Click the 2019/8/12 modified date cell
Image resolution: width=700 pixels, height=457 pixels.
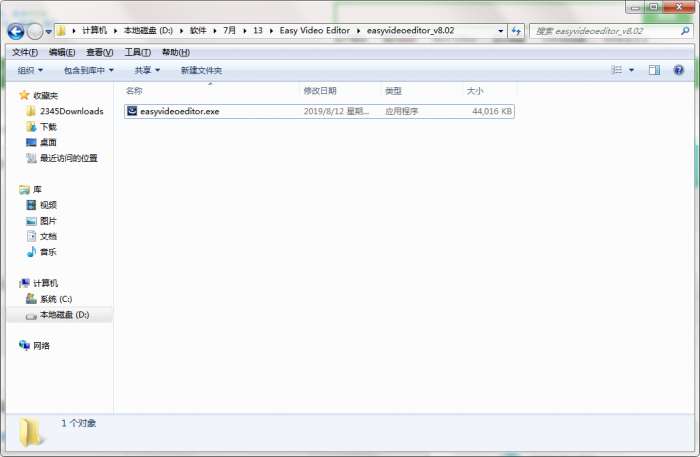tap(336, 111)
